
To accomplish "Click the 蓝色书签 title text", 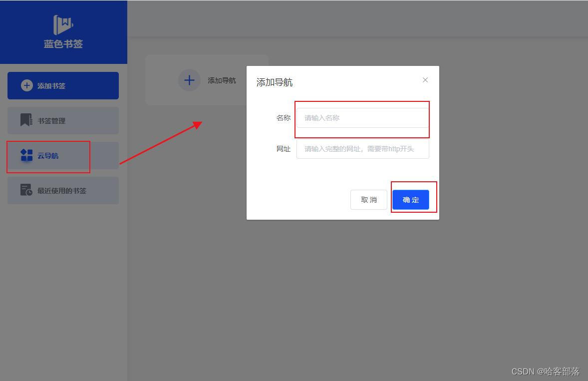I will 63,44.
